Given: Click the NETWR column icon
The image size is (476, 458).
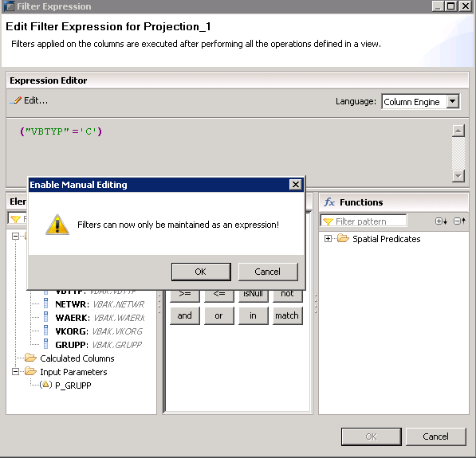Looking at the screenshot, I should (45, 303).
